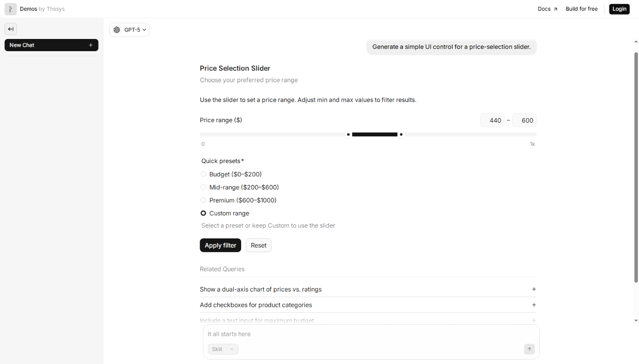Open the Build for free link
The image size is (639, 364).
[581, 9]
